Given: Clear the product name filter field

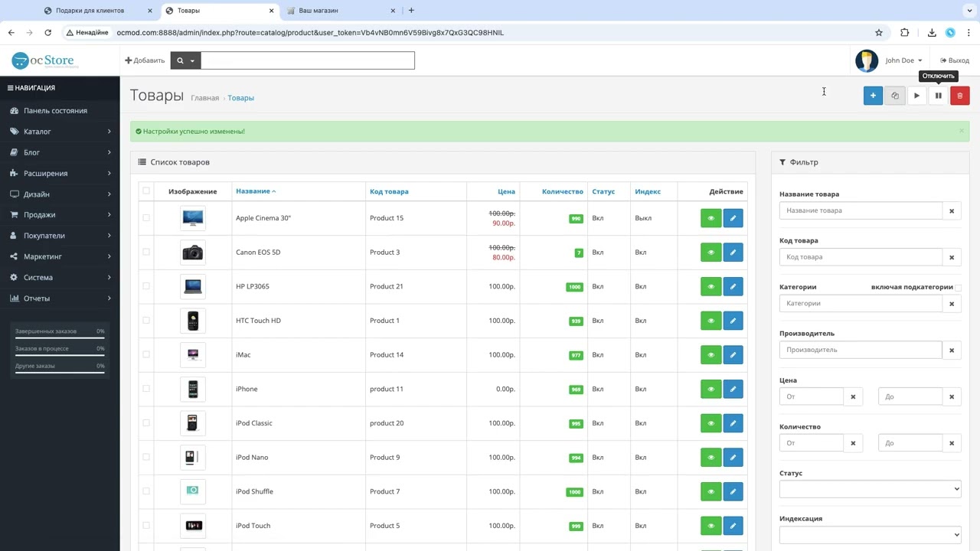Looking at the screenshot, I should point(952,210).
